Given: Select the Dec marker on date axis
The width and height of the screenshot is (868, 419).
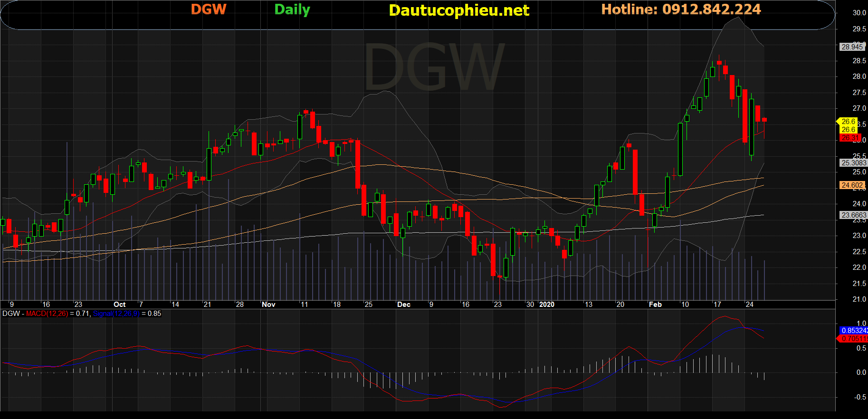Looking at the screenshot, I should point(404,305).
